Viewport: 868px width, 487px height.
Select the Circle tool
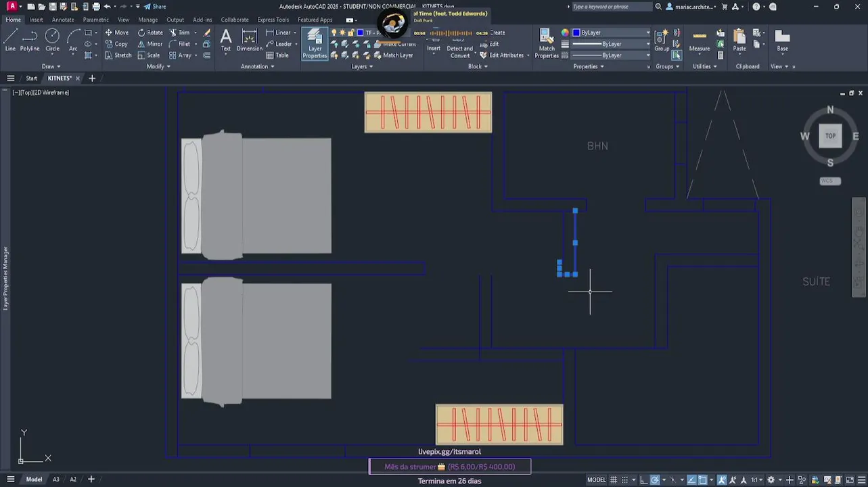click(52, 40)
